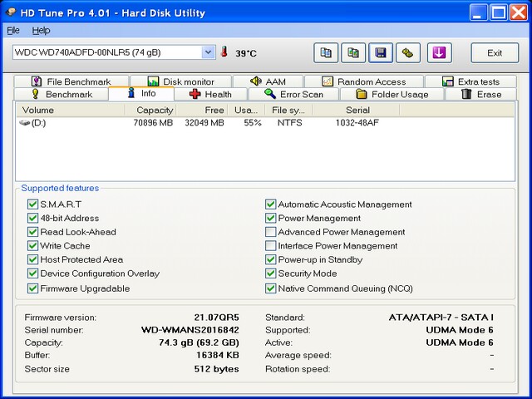
Task: Click the 32049 MB free cell
Action: pyautogui.click(x=204, y=122)
